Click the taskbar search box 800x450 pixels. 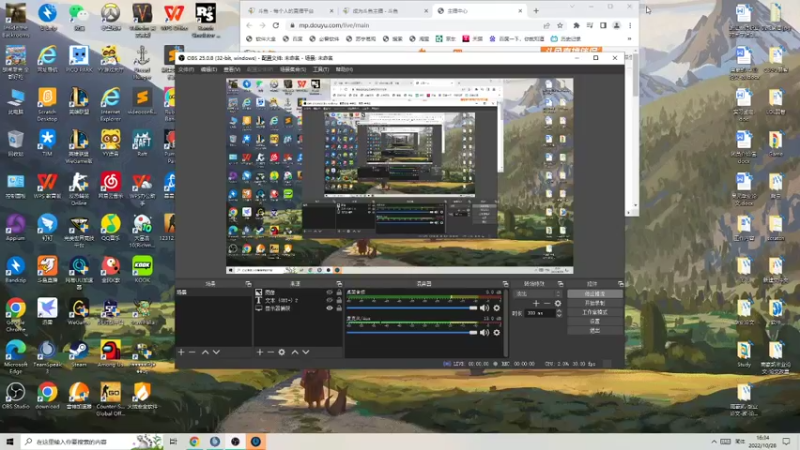[92, 441]
